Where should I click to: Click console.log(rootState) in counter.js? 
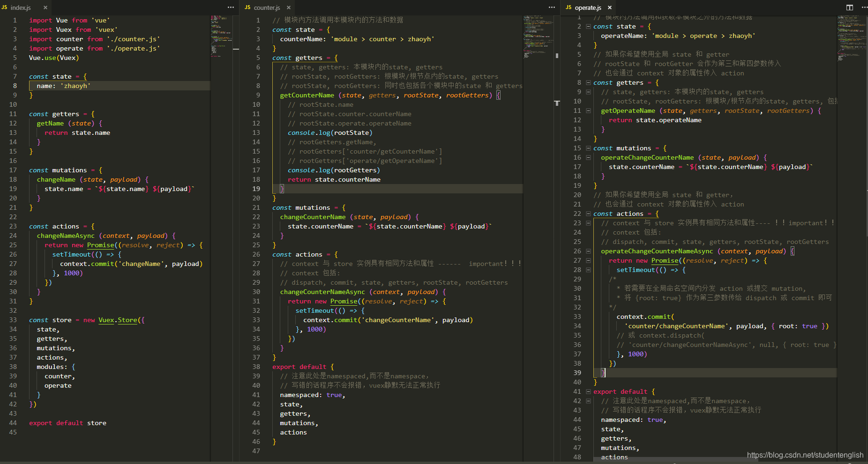[330, 133]
